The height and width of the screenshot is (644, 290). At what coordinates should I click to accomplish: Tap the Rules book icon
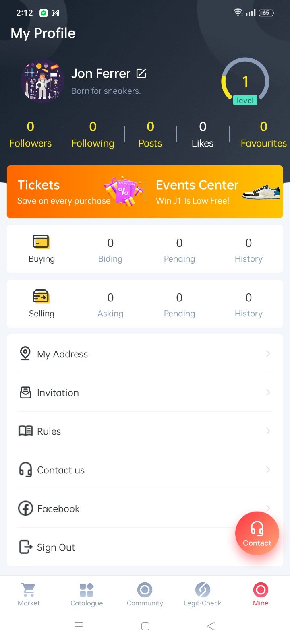point(25,431)
